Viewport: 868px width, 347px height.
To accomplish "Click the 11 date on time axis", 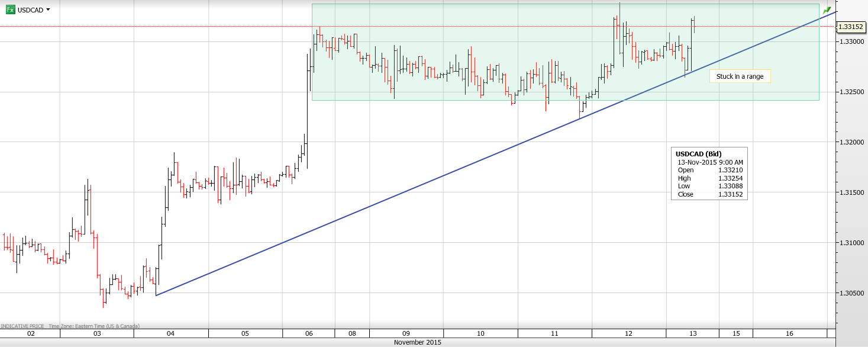I will pyautogui.click(x=554, y=333).
